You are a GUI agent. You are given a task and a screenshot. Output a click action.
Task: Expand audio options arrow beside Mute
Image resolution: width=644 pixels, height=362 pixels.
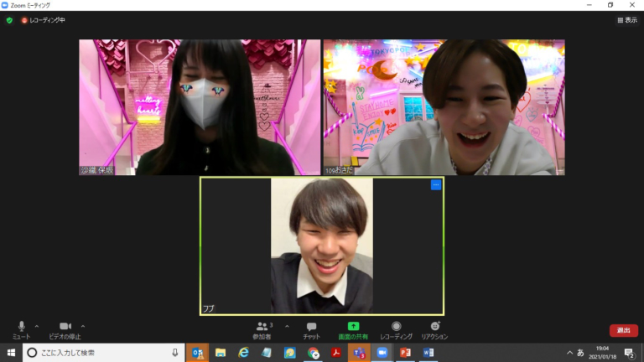click(x=36, y=326)
